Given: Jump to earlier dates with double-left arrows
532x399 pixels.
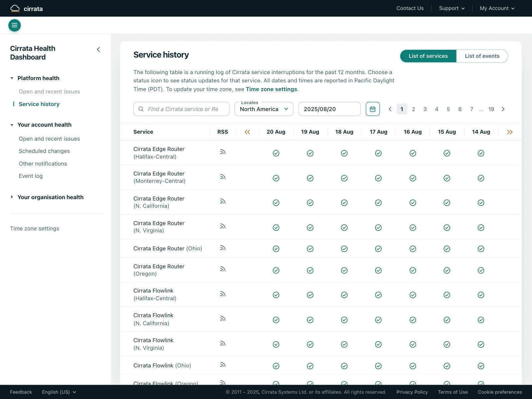Looking at the screenshot, I should pos(247,132).
